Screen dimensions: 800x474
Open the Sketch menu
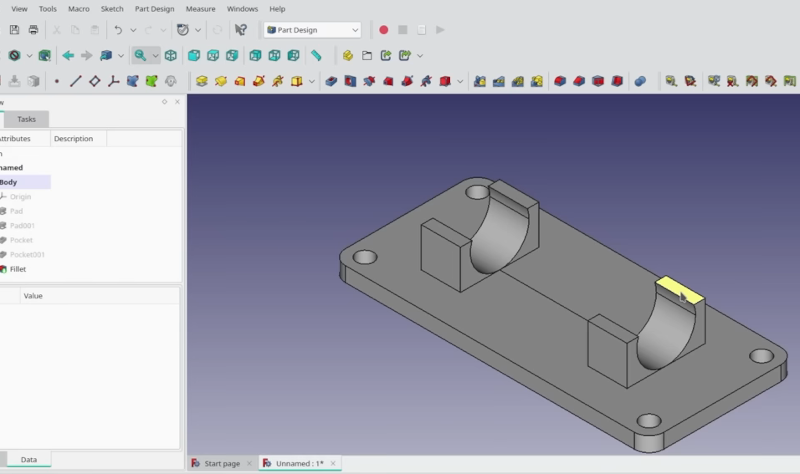click(x=112, y=8)
